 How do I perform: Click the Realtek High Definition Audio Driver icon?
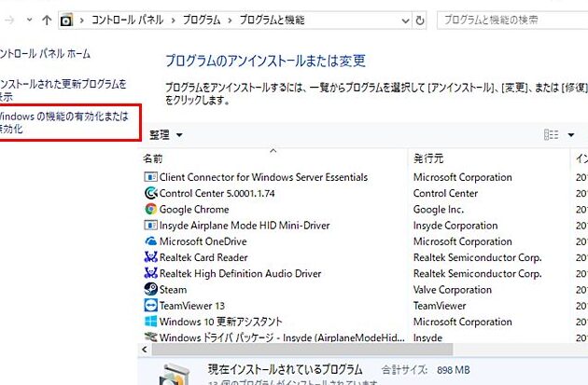pyautogui.click(x=151, y=274)
